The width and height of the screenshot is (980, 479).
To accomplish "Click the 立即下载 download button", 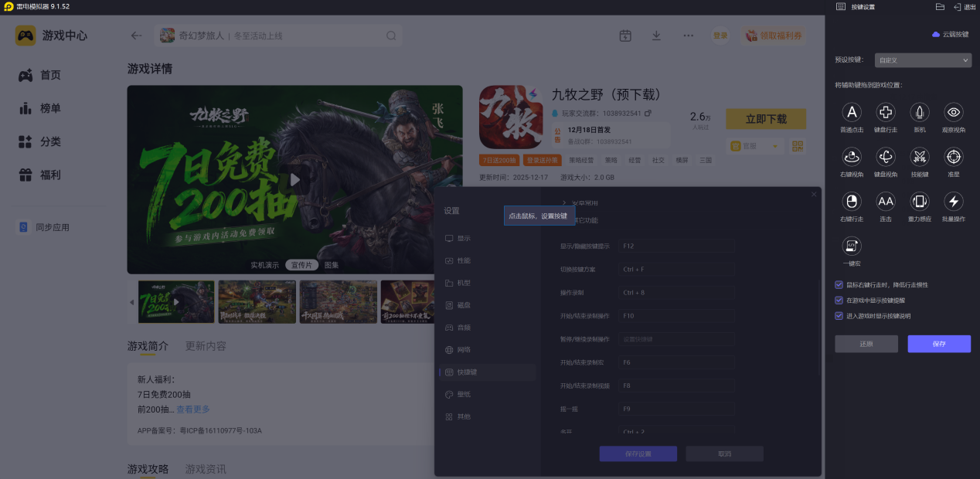I will click(x=766, y=119).
